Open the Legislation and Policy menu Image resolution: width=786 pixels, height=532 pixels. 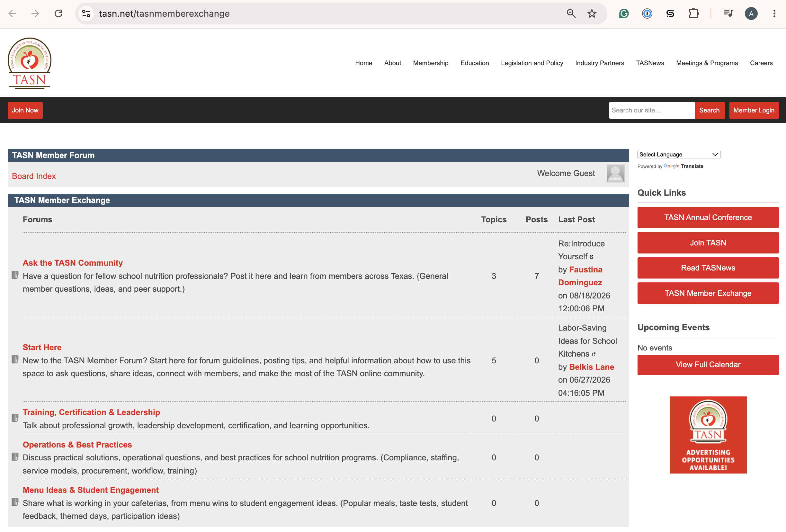click(532, 63)
